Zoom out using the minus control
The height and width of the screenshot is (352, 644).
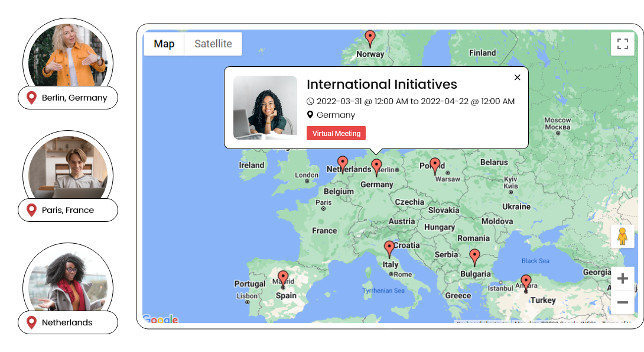[x=623, y=302]
